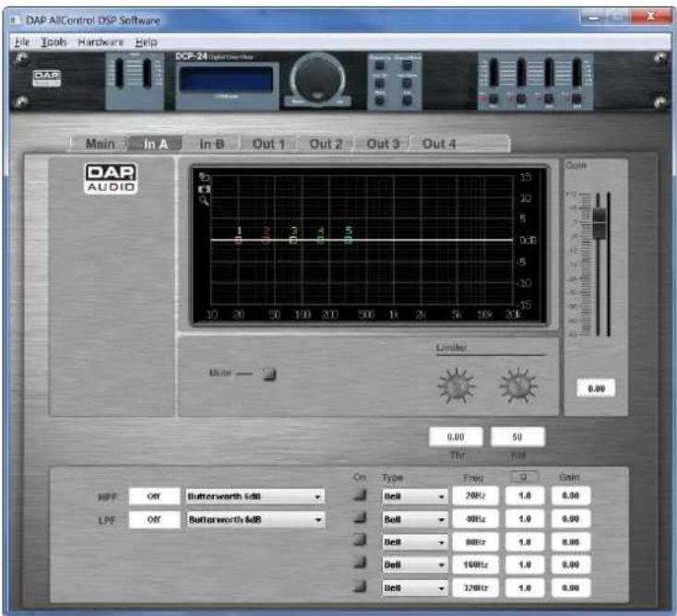Click the blue LCD display on the rack unit

pyautogui.click(x=226, y=79)
